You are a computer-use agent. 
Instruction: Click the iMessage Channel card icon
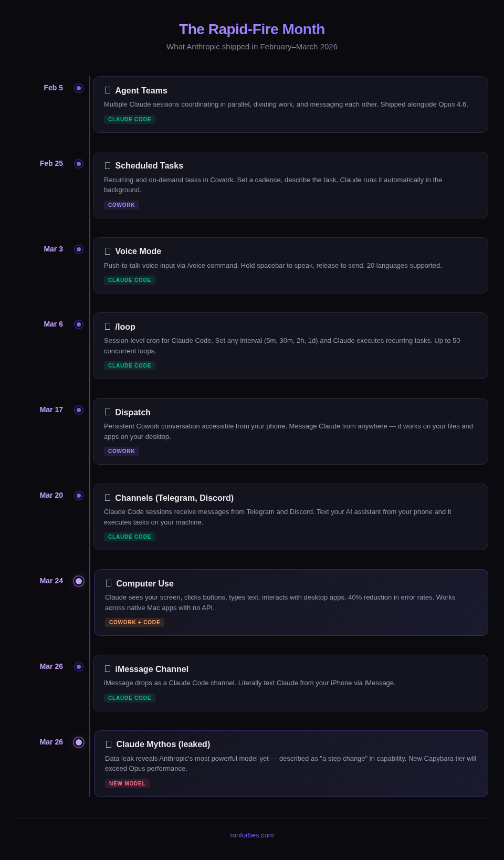[x=108, y=669]
